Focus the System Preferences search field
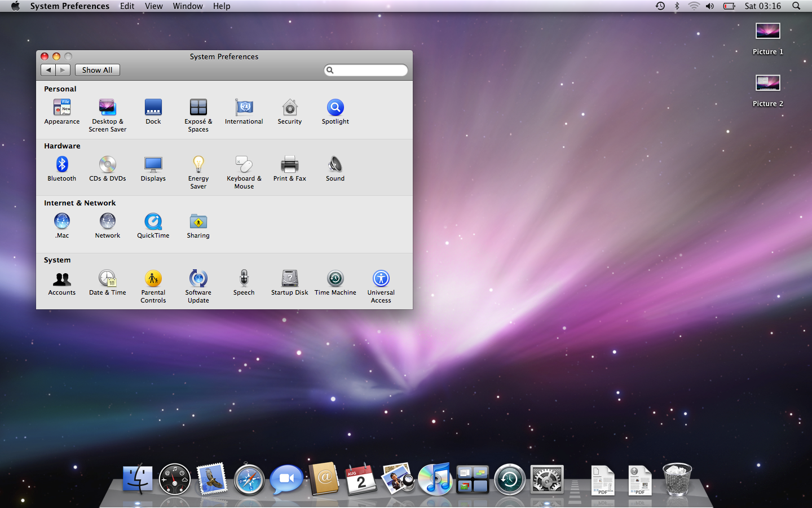812x508 pixels. click(x=366, y=70)
